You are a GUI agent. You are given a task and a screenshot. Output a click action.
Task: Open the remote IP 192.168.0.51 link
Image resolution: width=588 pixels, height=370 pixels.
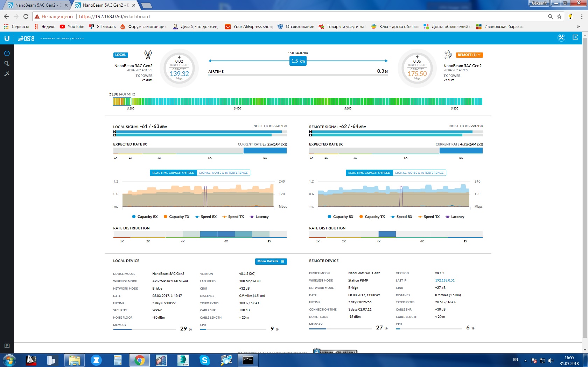tap(445, 280)
